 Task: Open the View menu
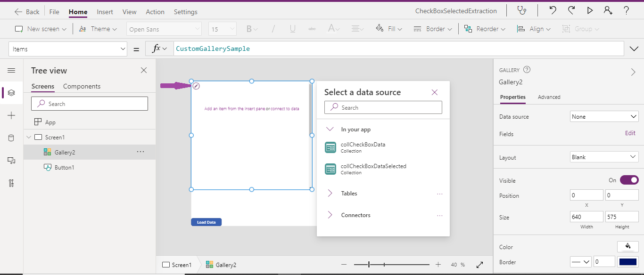point(129,12)
